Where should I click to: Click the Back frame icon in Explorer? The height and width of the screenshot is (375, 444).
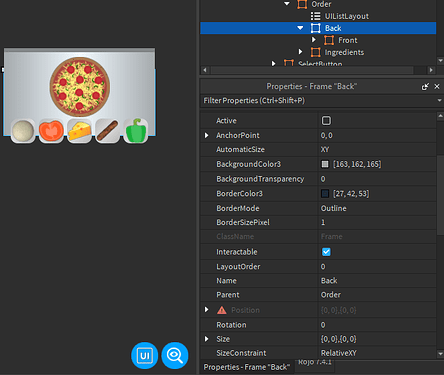315,28
